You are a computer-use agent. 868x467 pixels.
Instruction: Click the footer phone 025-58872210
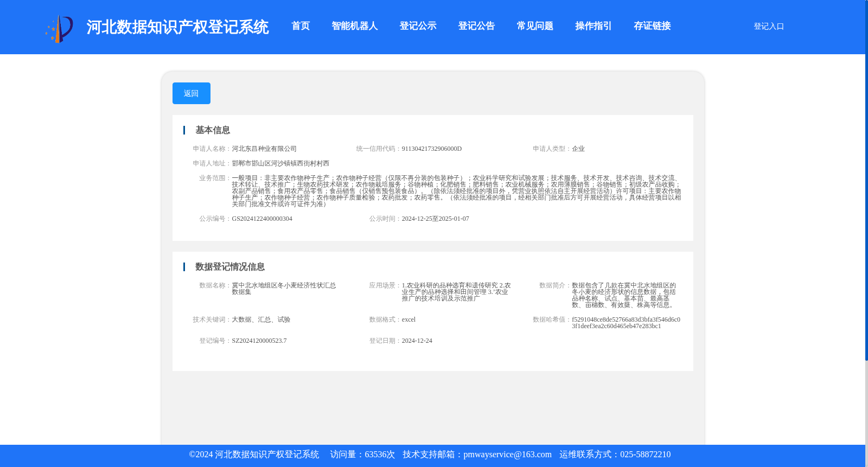[645, 455]
